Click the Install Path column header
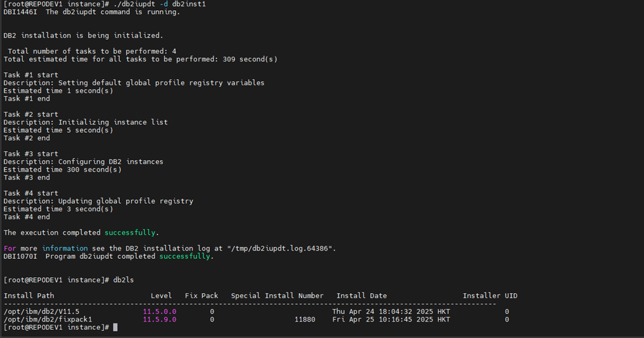The height and width of the screenshot is (338, 644). [x=29, y=296]
